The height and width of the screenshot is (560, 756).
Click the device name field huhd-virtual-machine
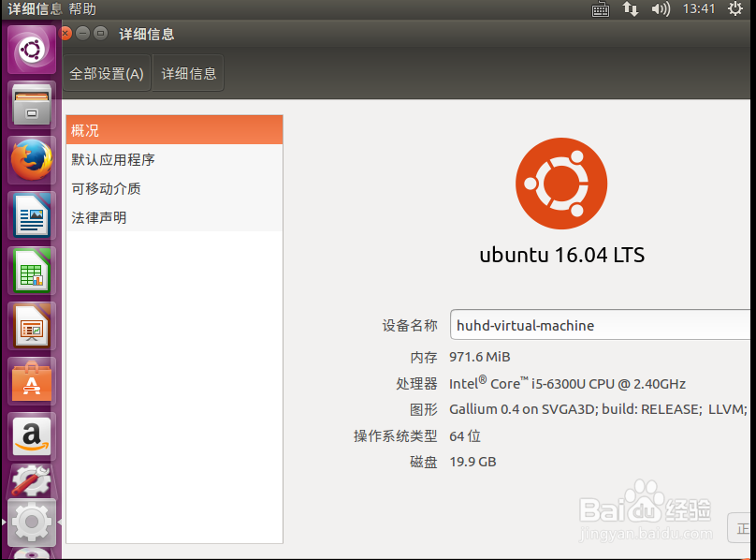[601, 325]
